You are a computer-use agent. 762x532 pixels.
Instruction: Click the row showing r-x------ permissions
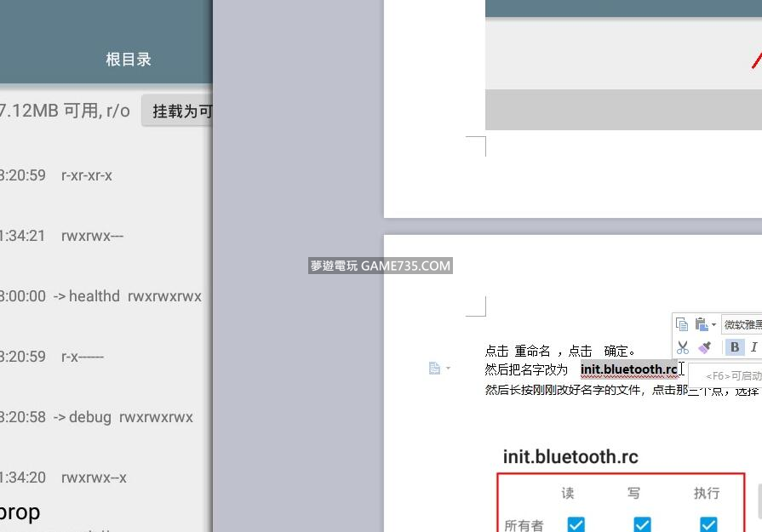(106, 356)
